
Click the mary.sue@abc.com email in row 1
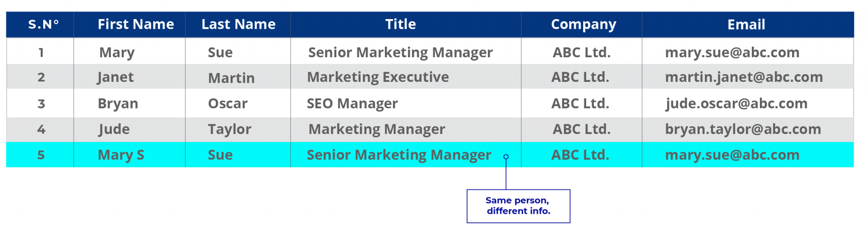coord(732,53)
